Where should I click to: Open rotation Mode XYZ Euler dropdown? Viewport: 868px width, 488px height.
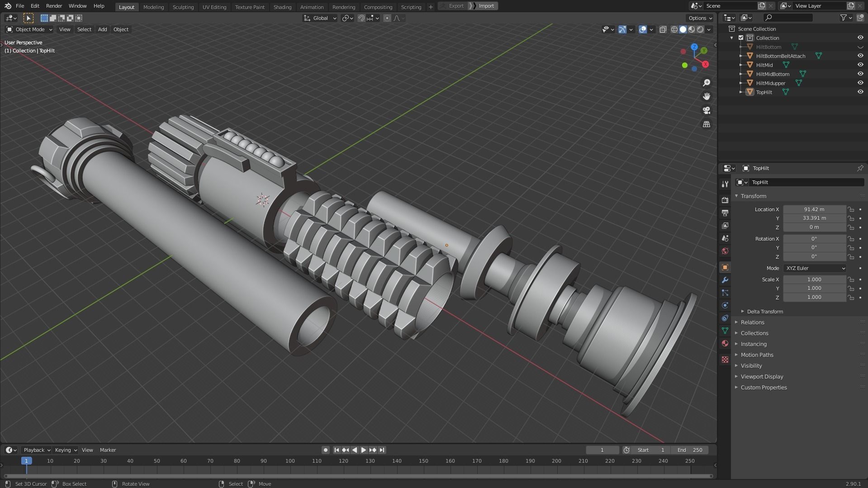click(815, 268)
